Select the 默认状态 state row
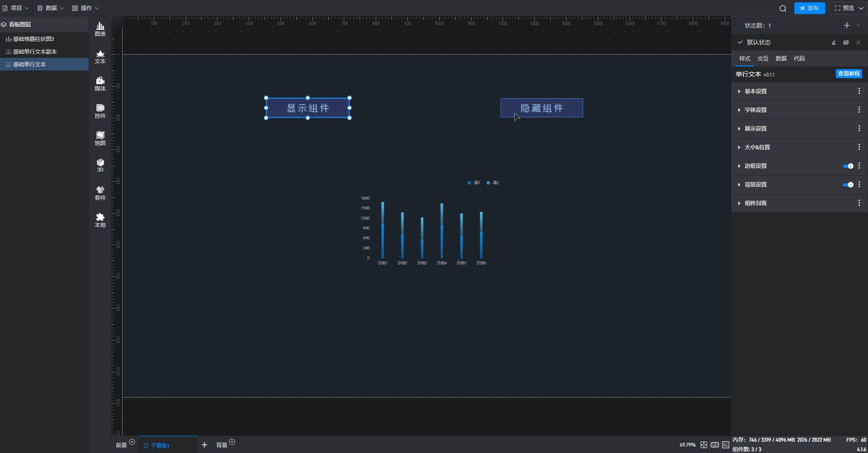This screenshot has width=868, height=453. [x=799, y=42]
